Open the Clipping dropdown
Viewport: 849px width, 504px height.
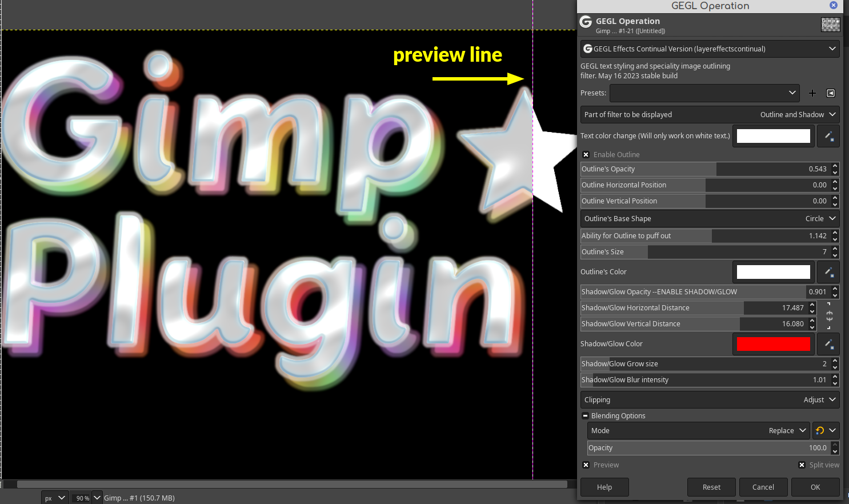point(710,400)
